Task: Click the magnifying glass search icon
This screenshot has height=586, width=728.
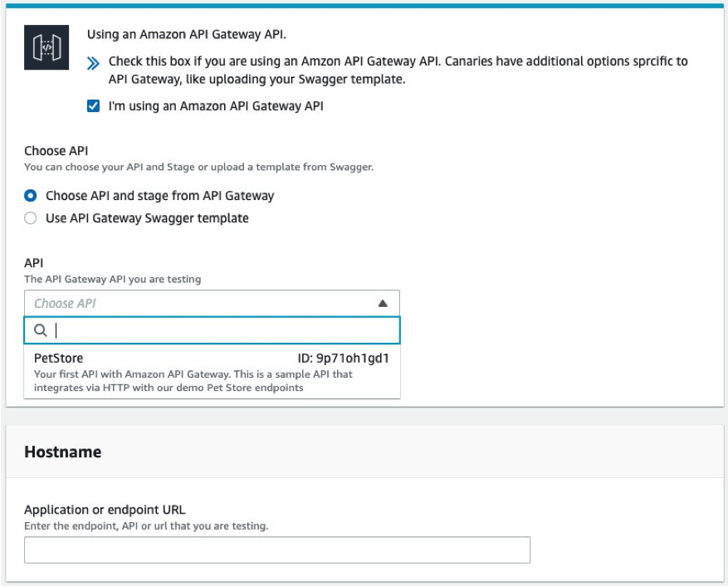Action: pos(40,330)
